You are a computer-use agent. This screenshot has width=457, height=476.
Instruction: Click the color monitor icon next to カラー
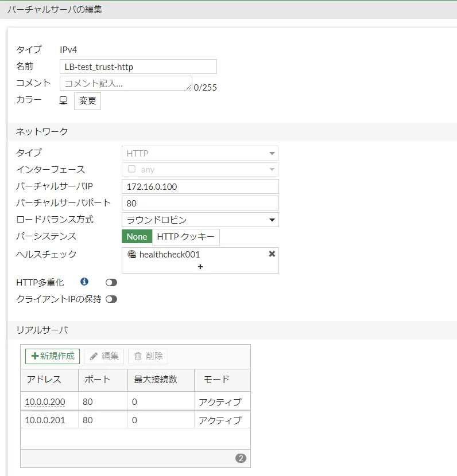click(63, 100)
